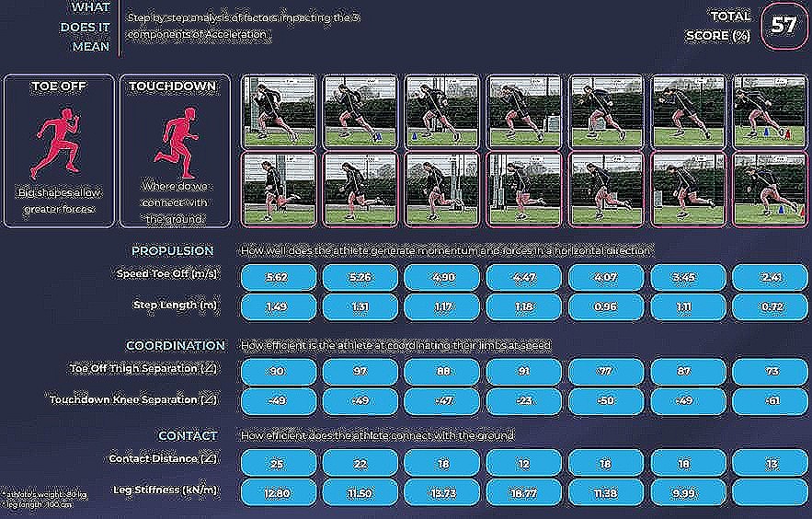Select the 18.77 Leg Stiffness cell
The image size is (812, 519).
(523, 492)
